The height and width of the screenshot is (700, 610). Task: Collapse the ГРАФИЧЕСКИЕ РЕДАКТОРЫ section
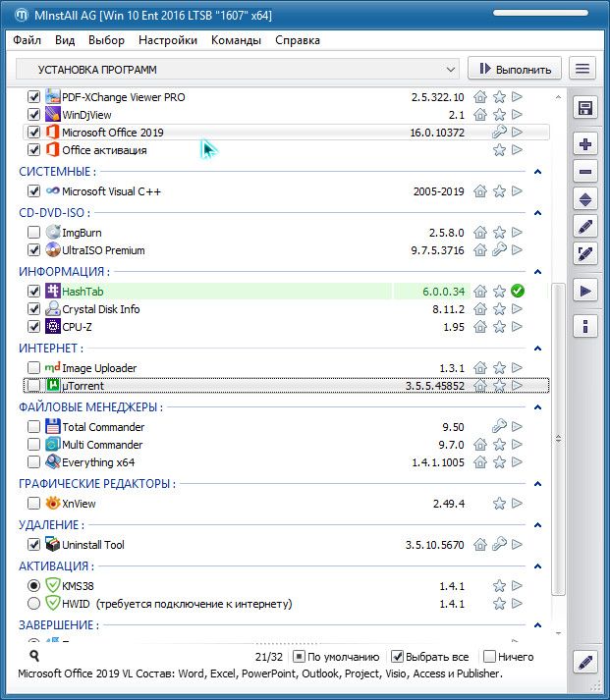coord(537,484)
